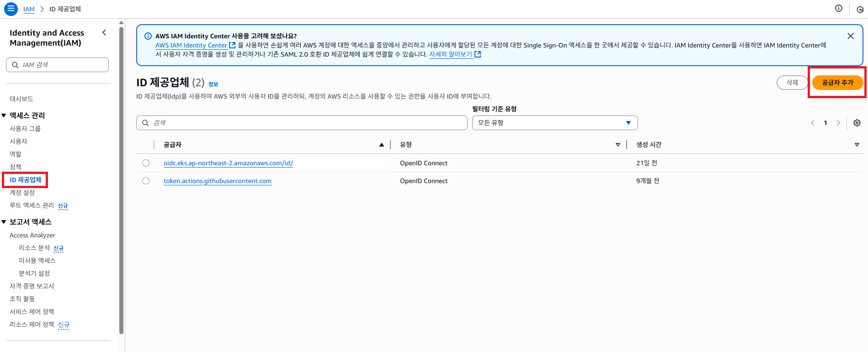Open the table preferences gear icon
Viewport: 868px width, 352px height.
tap(857, 123)
